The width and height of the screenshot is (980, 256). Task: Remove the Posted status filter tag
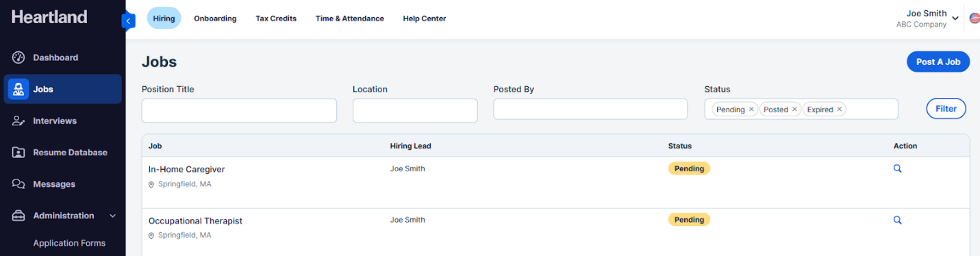(794, 110)
